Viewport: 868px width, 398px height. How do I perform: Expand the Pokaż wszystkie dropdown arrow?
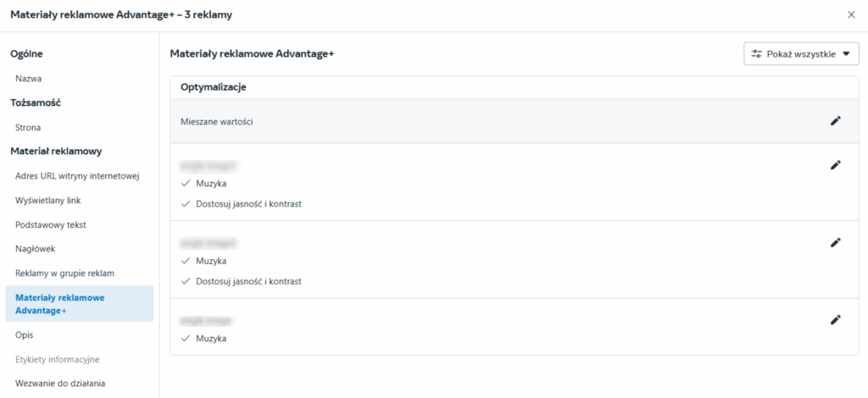(x=845, y=54)
